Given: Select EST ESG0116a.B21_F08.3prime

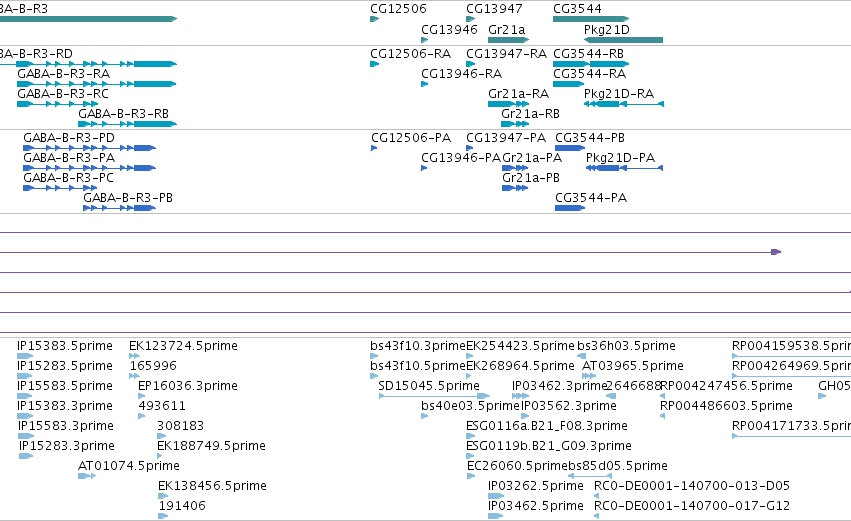Looking at the screenshot, I should pos(547,426).
